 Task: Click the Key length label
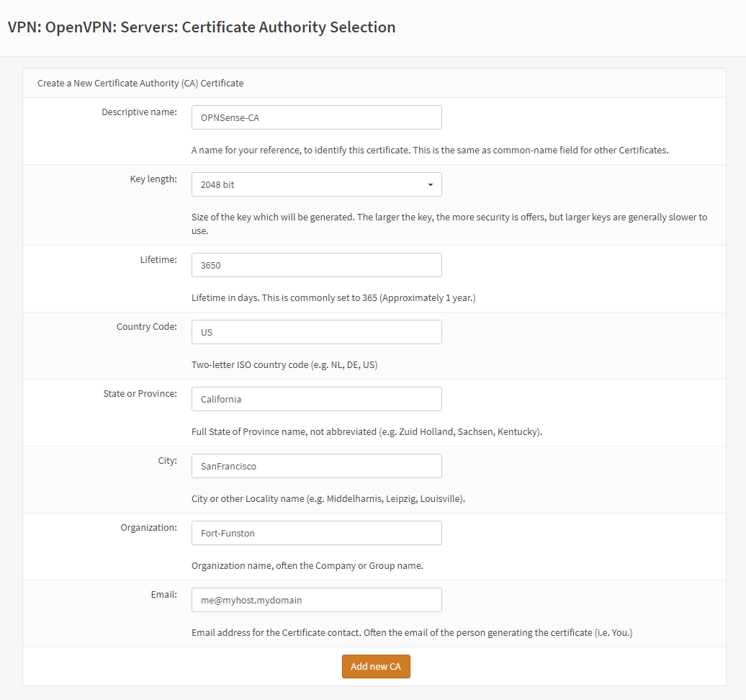click(153, 179)
